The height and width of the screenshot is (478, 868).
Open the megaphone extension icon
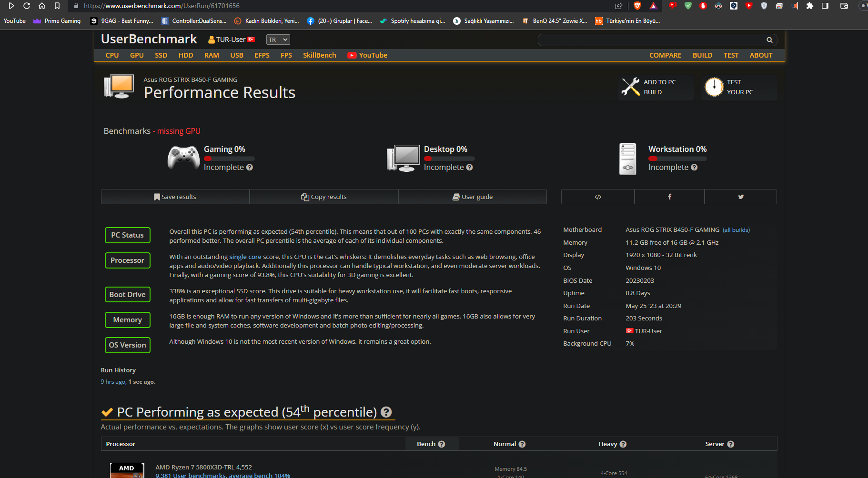tap(795, 6)
